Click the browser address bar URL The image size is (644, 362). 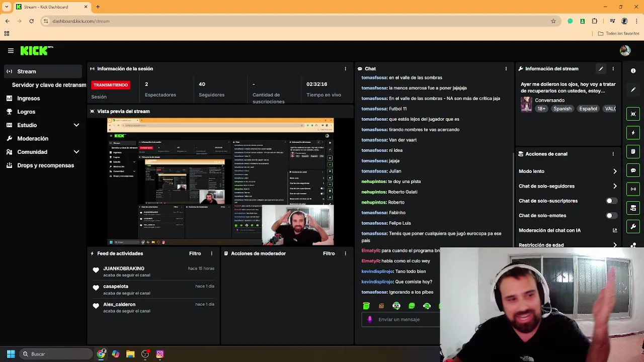point(81,21)
